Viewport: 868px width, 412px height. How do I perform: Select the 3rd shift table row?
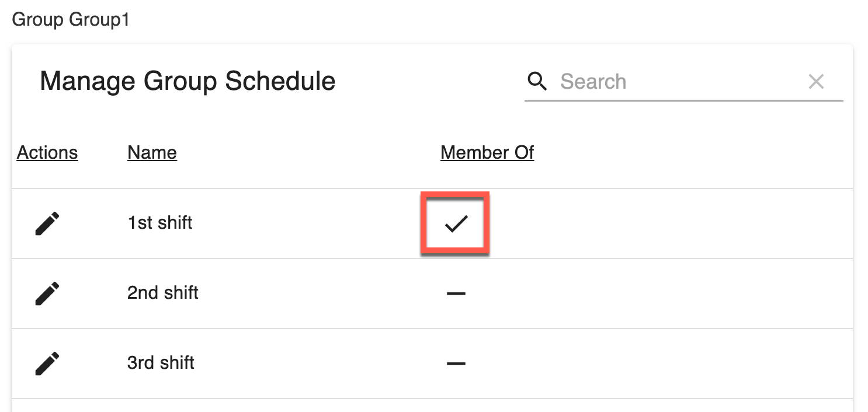point(432,364)
